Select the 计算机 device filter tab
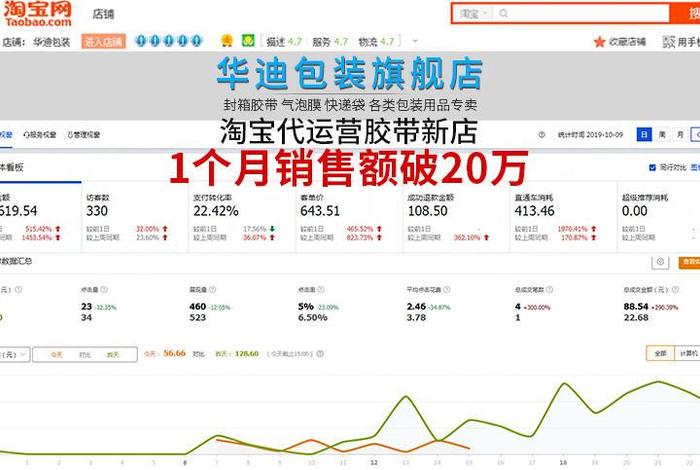Image resolution: width=700 pixels, height=470 pixels. click(x=687, y=354)
